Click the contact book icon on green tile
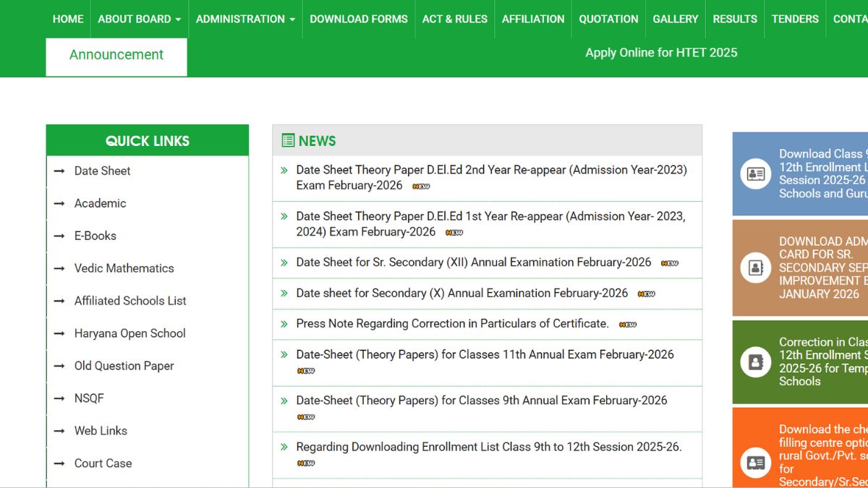The height and width of the screenshot is (488, 868). click(x=756, y=361)
